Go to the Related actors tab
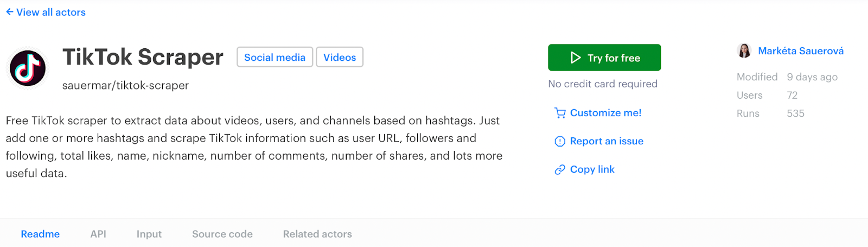Viewport: 868px width, 247px height. pyautogui.click(x=317, y=234)
